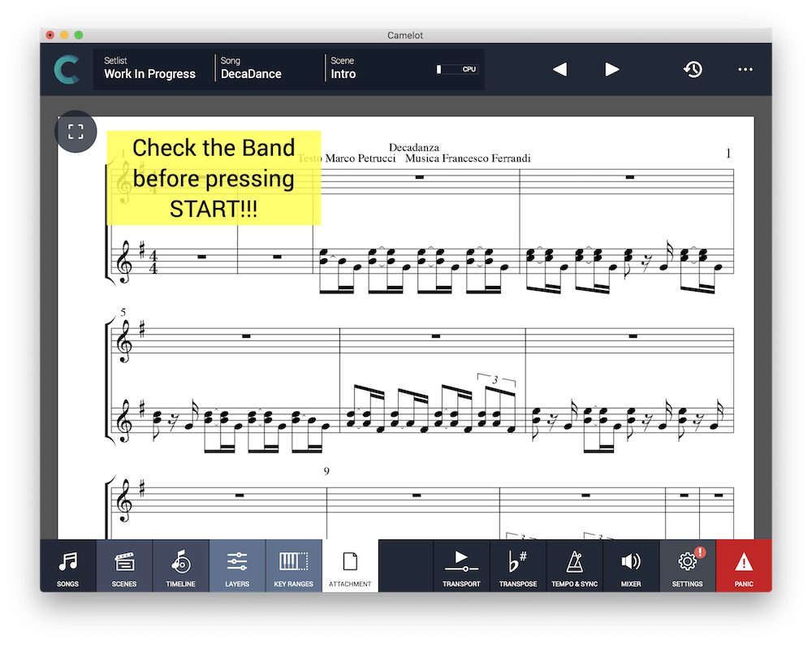The image size is (812, 645).
Task: Select the Attachment tab
Action: tap(350, 565)
